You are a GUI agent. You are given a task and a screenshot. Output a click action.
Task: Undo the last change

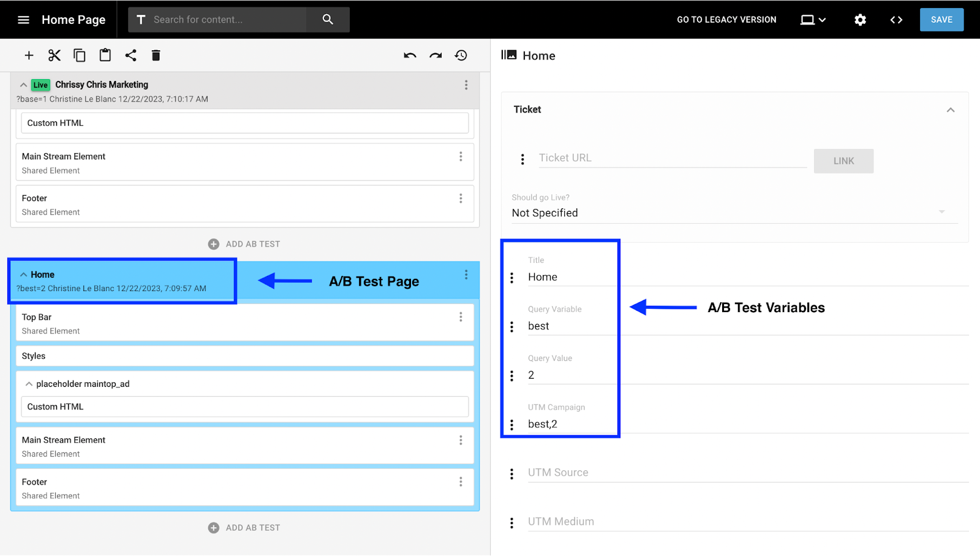tap(409, 55)
